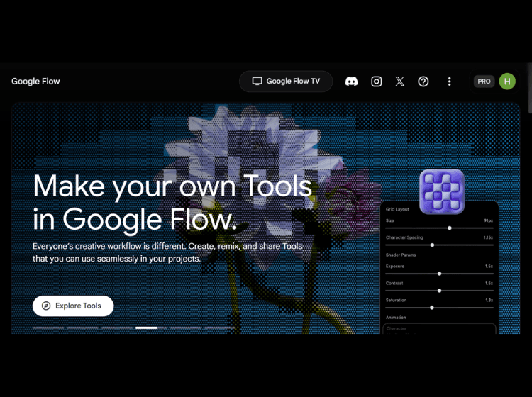The height and width of the screenshot is (397, 532).
Task: Open the Instagram icon link
Action: (376, 82)
